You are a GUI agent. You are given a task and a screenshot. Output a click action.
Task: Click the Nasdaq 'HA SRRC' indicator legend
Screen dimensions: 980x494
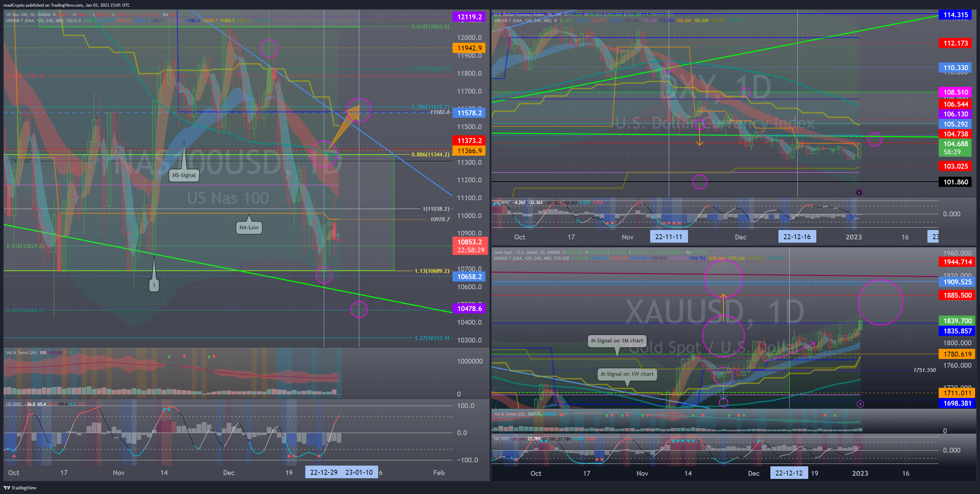pos(14,404)
